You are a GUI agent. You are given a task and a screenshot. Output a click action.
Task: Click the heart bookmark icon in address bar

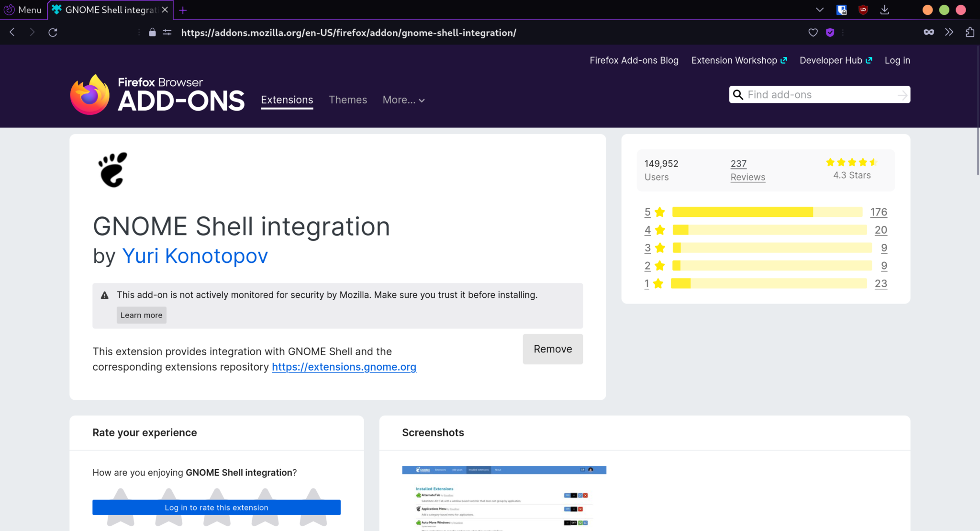click(813, 33)
